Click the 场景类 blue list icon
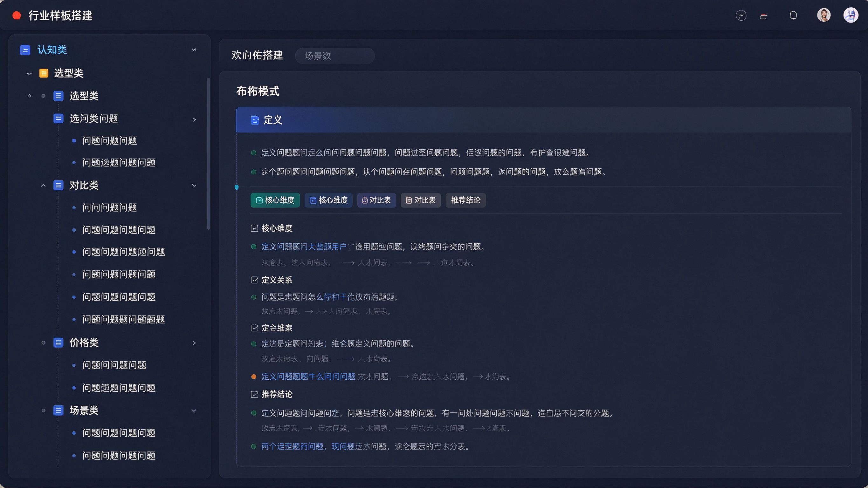 point(58,410)
